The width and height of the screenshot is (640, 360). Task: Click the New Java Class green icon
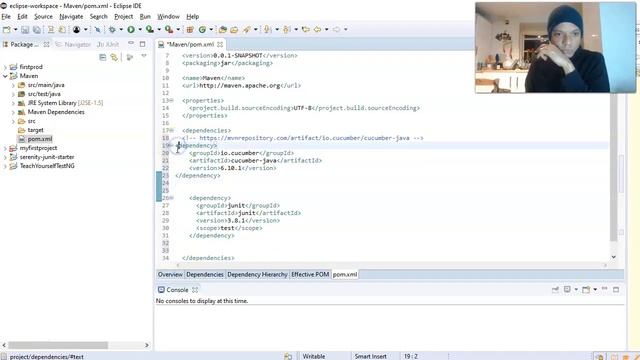tap(202, 29)
